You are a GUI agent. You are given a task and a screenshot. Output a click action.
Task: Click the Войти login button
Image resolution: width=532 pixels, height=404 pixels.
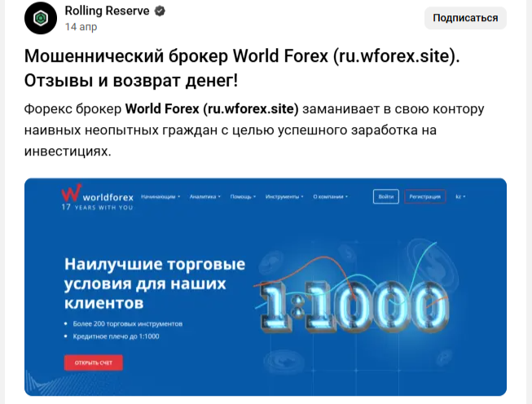386,196
